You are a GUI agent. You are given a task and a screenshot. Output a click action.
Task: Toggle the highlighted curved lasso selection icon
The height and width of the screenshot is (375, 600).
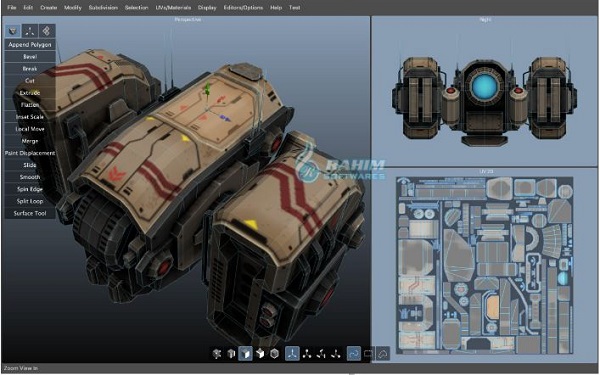click(x=354, y=353)
